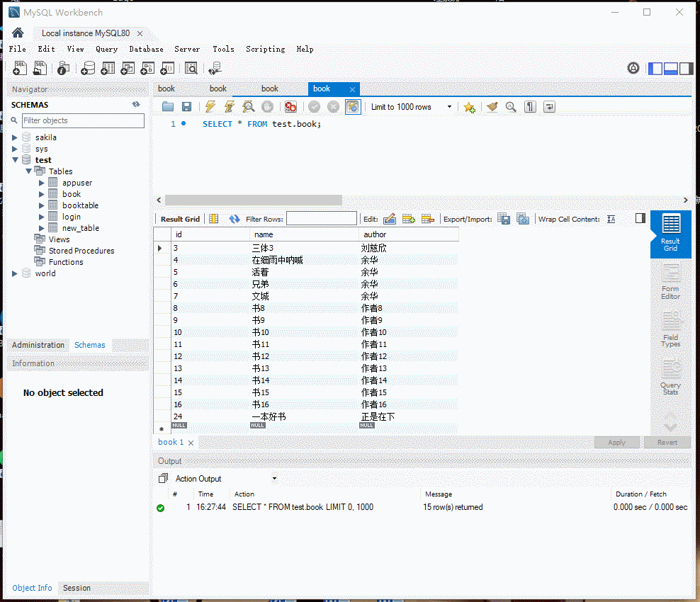This screenshot has height=602, width=700.
Task: Edit current row pencil icon
Action: click(x=389, y=219)
